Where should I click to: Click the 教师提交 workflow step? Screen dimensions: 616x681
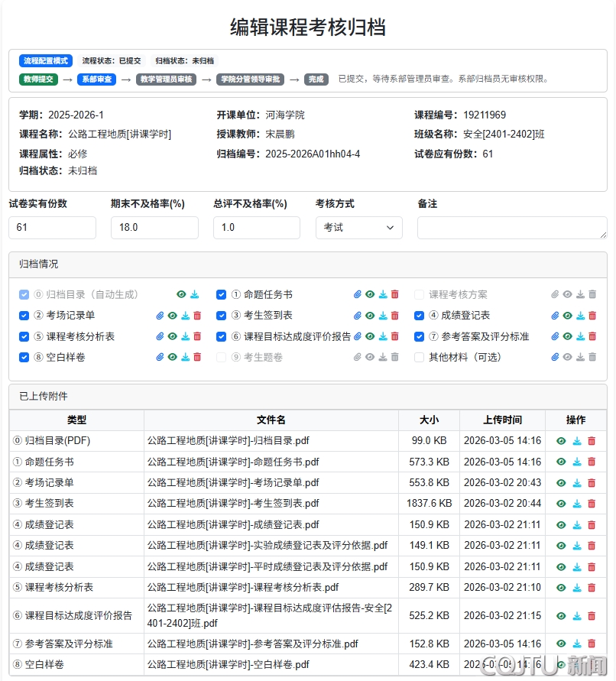tap(38, 79)
